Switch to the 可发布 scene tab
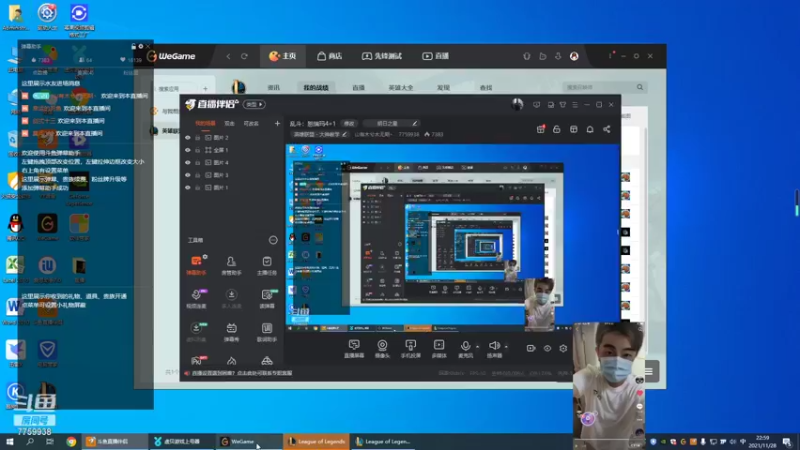This screenshot has height=450, width=800. click(x=251, y=123)
